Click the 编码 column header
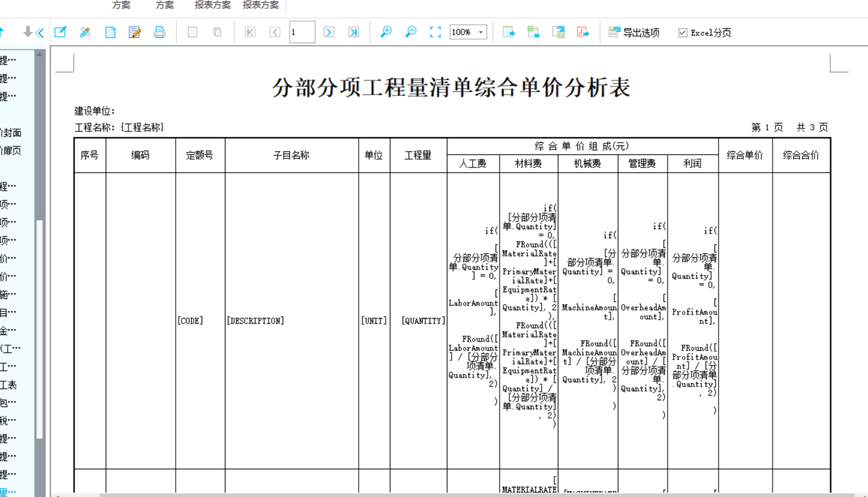 tap(140, 155)
